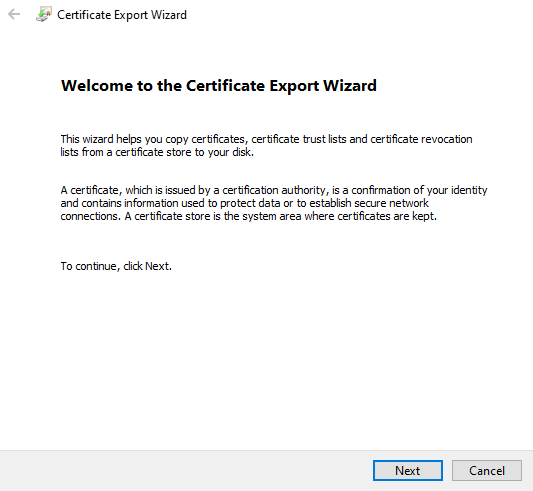
Task: Click the 'To continue, click Next.' instruction text
Action: pos(116,266)
